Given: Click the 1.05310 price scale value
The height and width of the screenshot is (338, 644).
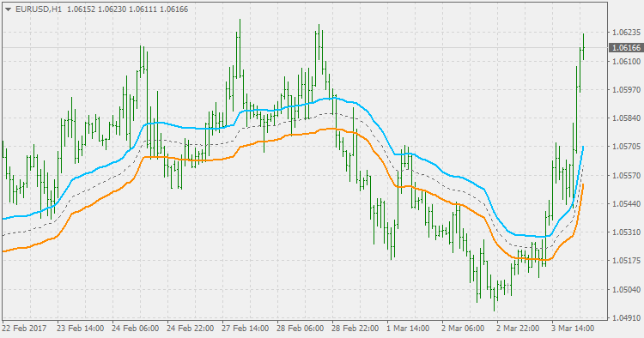Looking at the screenshot, I should [x=626, y=232].
